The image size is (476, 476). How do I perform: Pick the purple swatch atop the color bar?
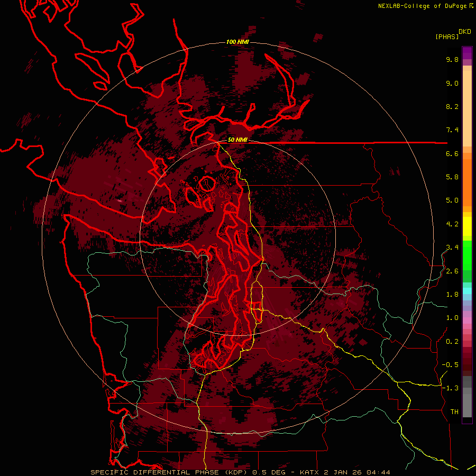tap(467, 53)
